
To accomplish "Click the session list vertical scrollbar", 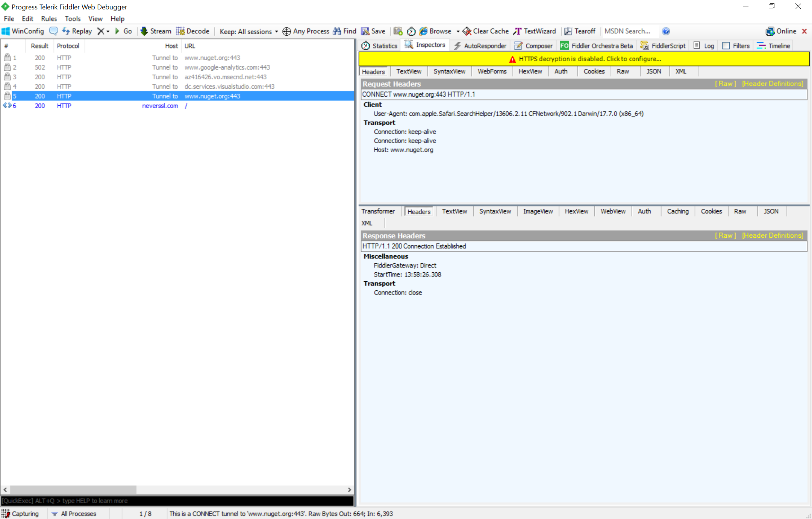I will pos(353,266).
